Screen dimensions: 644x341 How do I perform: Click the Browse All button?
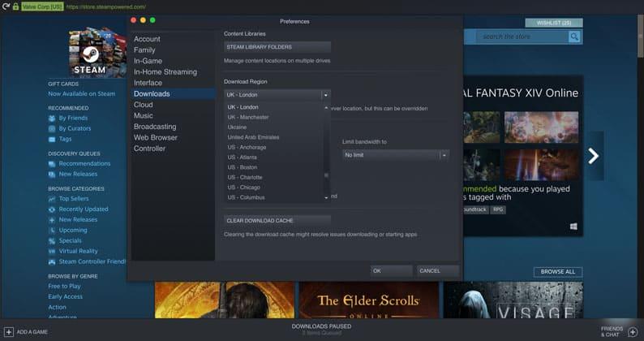tap(558, 272)
